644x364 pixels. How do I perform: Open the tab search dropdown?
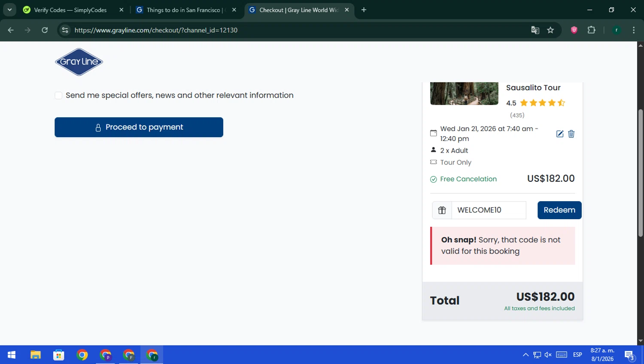(9, 10)
